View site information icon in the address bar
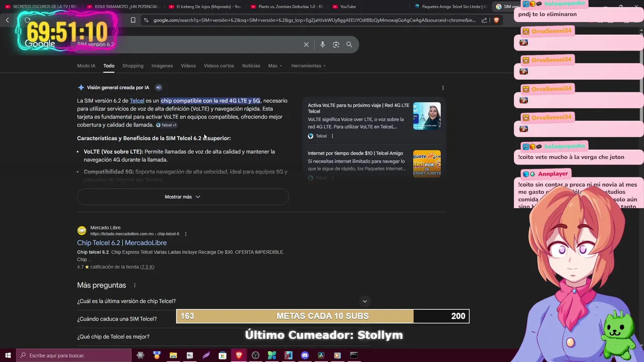644x362 pixels. tap(146, 20)
